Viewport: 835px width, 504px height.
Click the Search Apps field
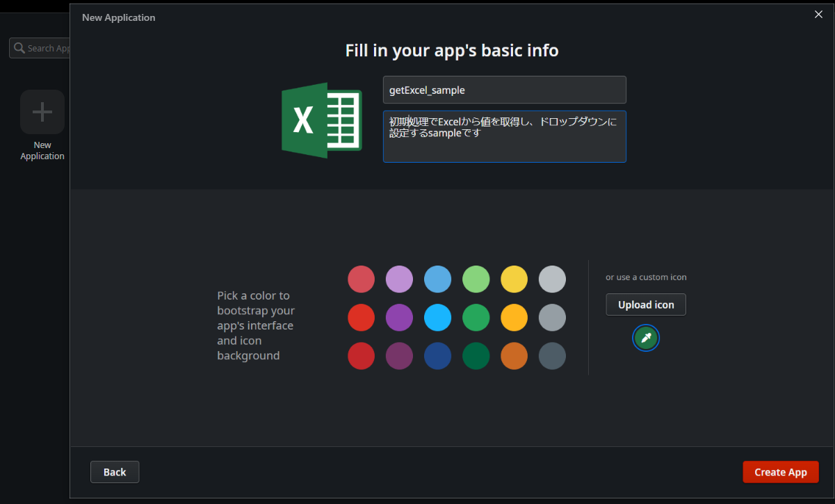(40, 48)
